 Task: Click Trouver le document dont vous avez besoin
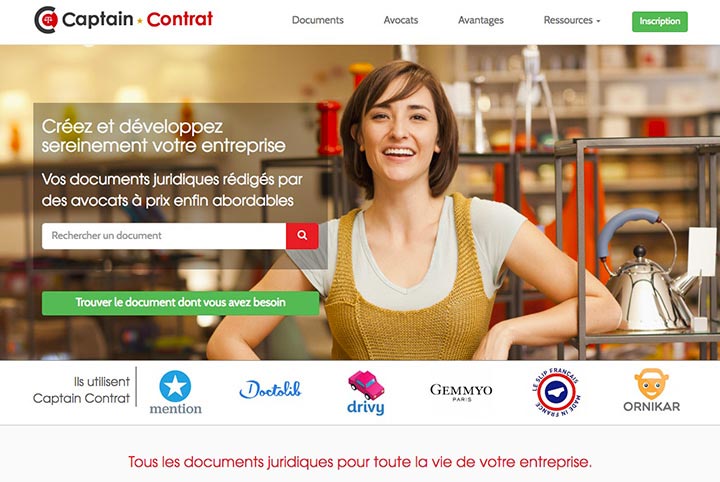coord(180,303)
